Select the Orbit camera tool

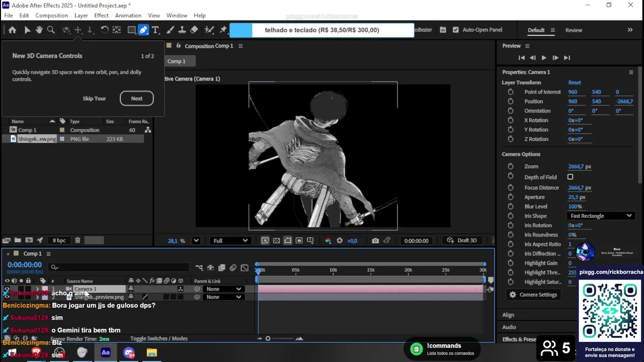pos(66,30)
